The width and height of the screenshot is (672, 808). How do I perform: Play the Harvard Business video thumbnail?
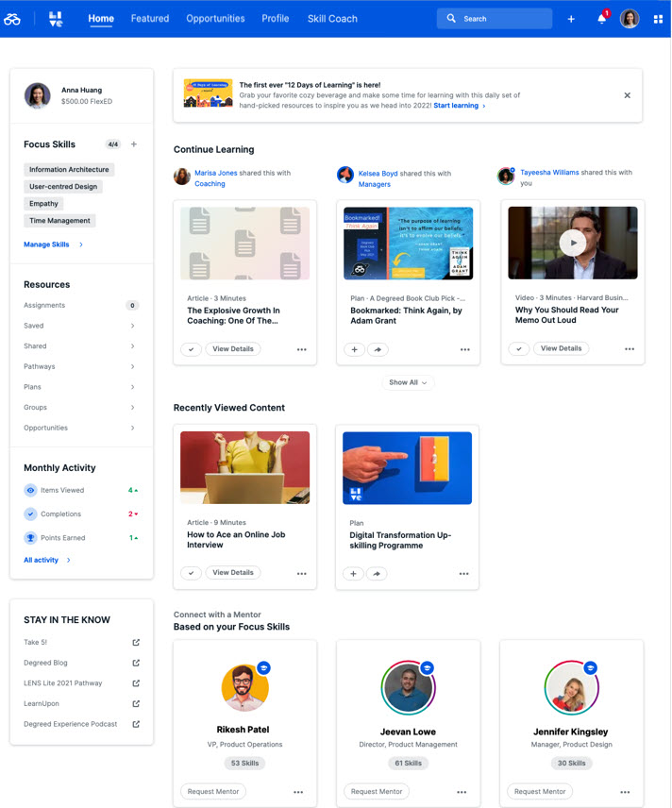[572, 243]
